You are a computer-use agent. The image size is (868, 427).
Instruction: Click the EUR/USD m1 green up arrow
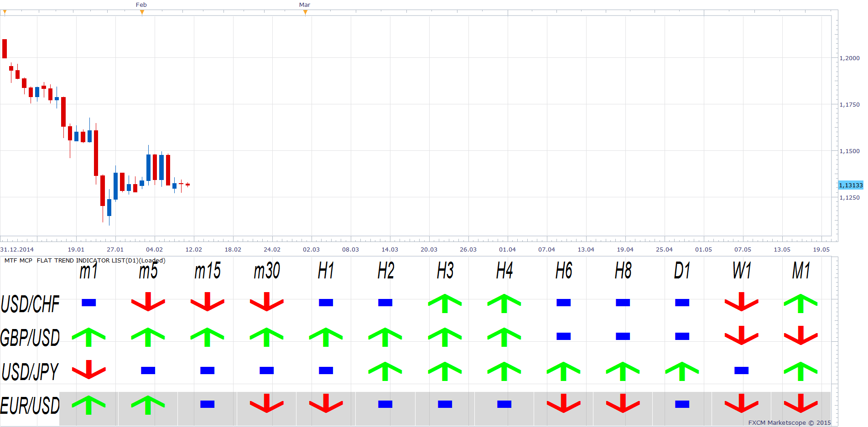[88, 405]
